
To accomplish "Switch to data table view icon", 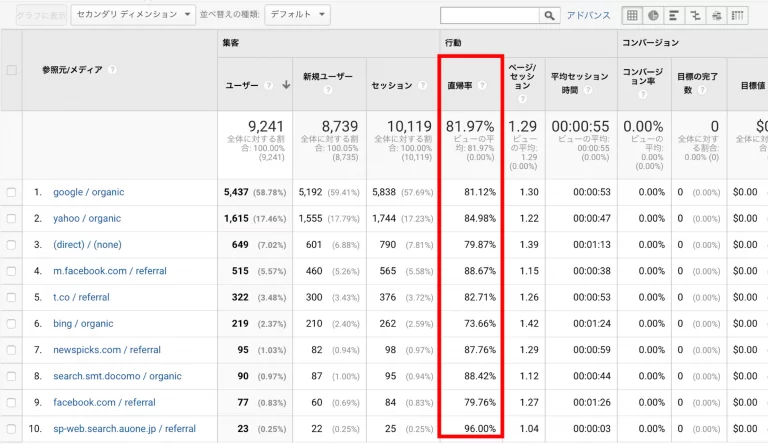I will point(632,16).
